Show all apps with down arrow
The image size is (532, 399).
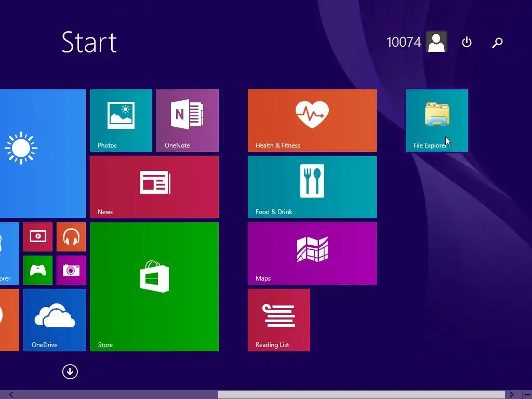tap(70, 372)
